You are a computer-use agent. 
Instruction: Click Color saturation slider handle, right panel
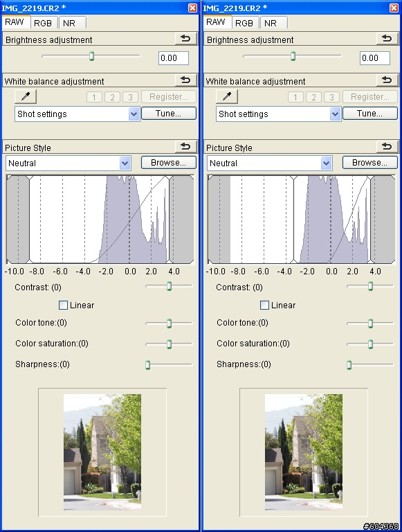pyautogui.click(x=370, y=344)
